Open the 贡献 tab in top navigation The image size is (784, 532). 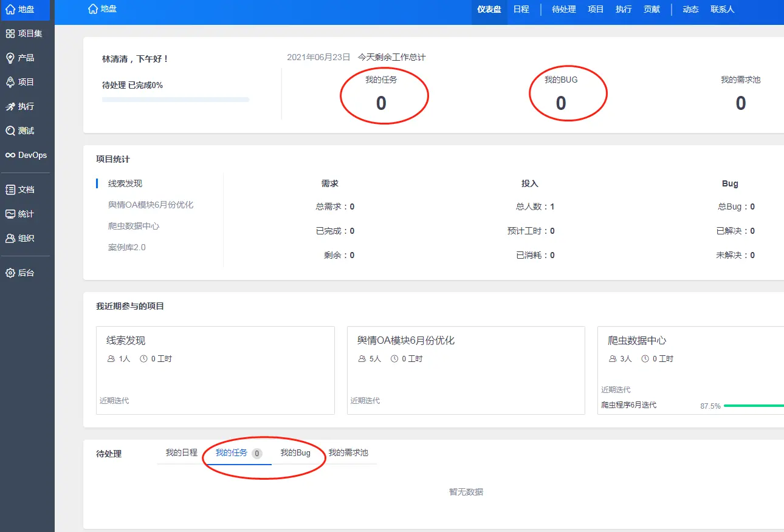652,9
